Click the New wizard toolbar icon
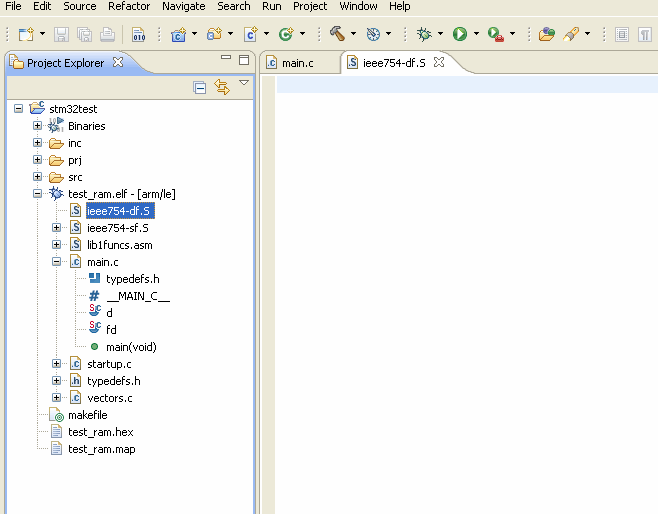 point(26,34)
